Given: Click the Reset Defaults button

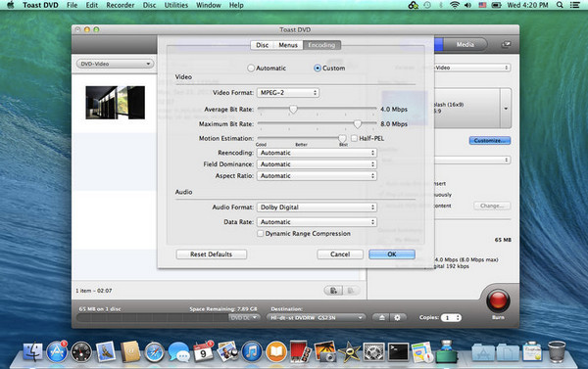Looking at the screenshot, I should (x=211, y=254).
